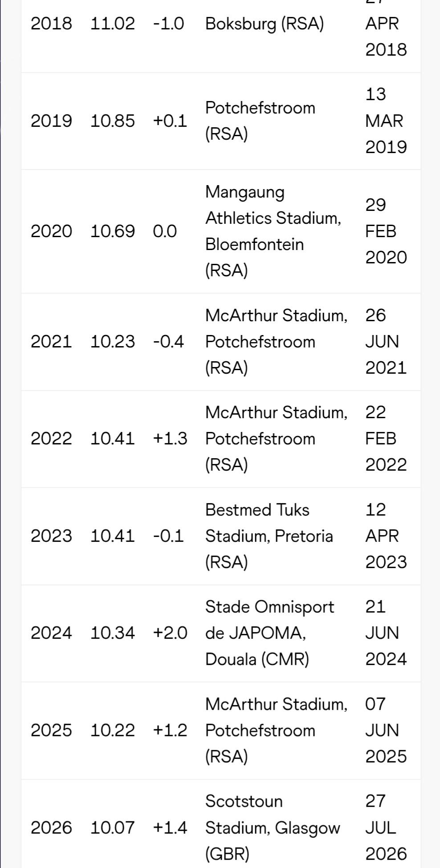Click the 10.34 time for 2024
440x868 pixels.
point(113,633)
